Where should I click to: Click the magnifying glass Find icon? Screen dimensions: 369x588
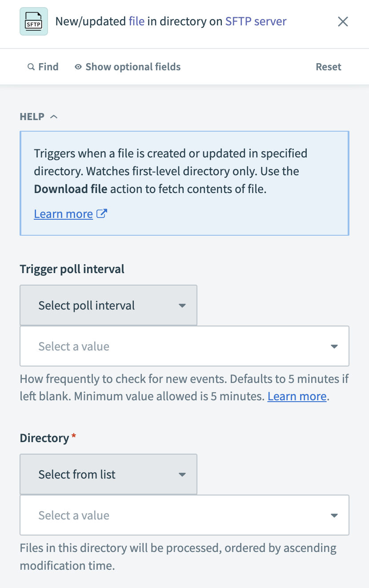[31, 66]
